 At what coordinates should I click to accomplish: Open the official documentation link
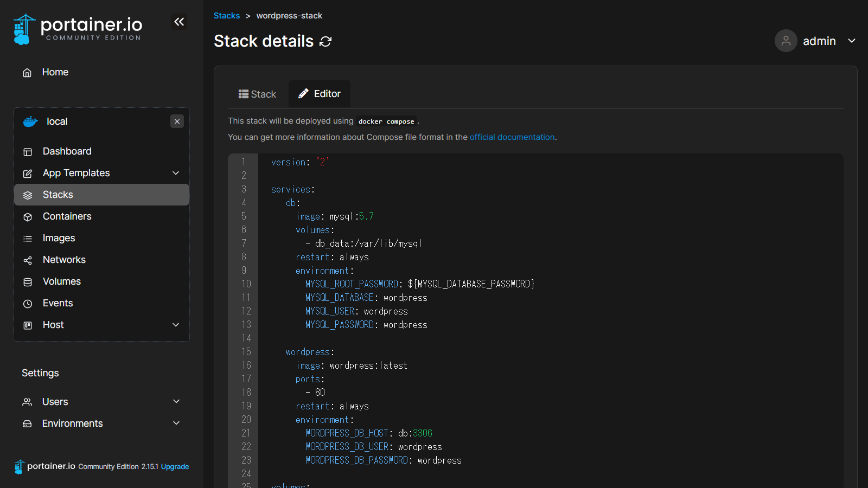[x=512, y=137]
